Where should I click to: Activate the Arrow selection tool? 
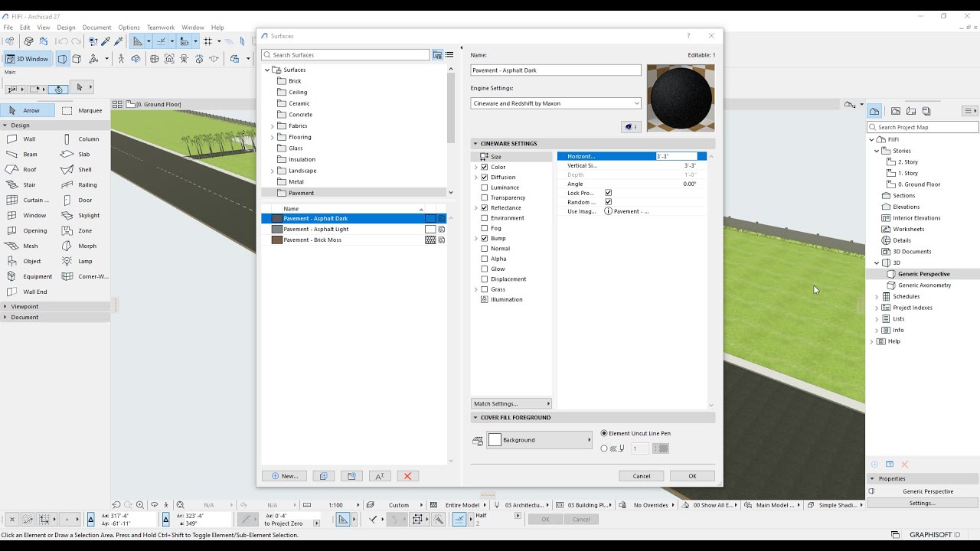tap(28, 110)
